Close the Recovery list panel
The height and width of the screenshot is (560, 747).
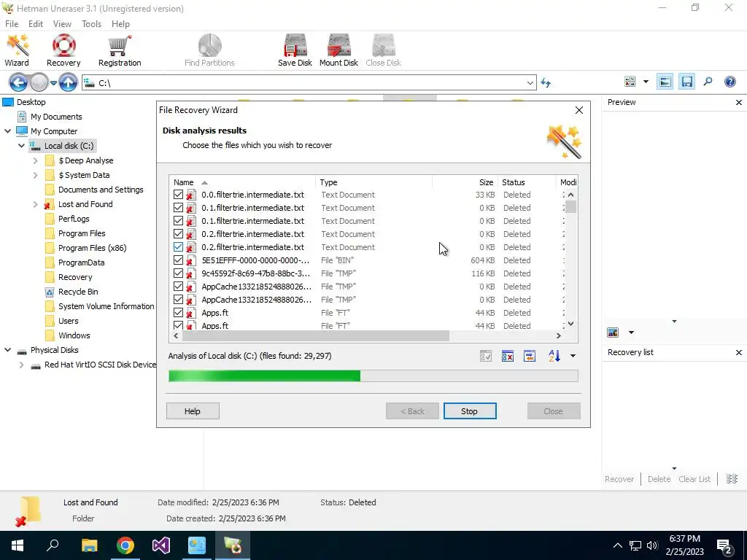tap(739, 352)
